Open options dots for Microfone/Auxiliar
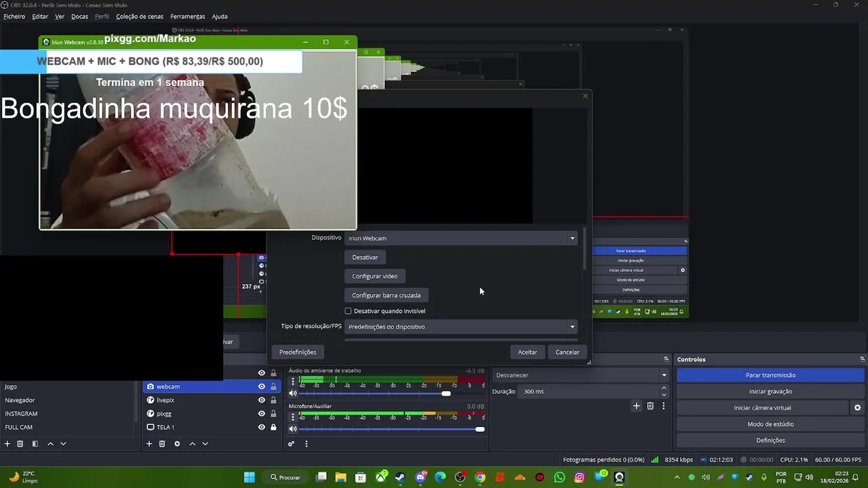 (293, 416)
